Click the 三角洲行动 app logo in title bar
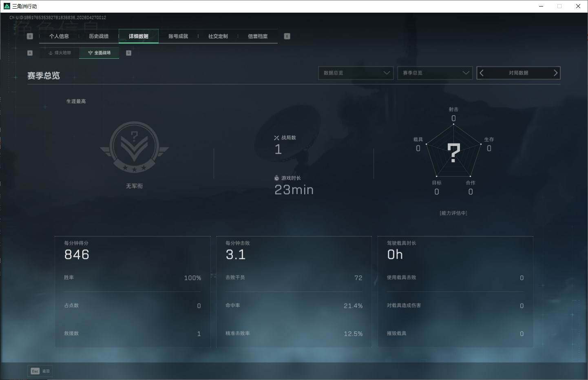The width and height of the screenshot is (588, 380). [7, 6]
